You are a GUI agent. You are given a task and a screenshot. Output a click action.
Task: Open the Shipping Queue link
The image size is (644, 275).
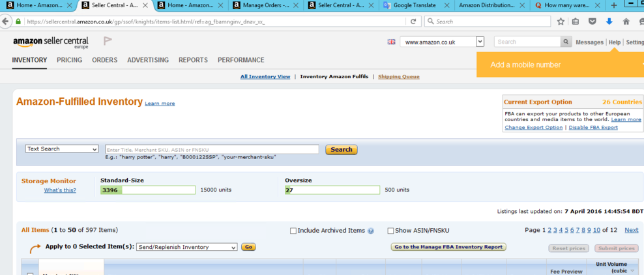point(399,77)
